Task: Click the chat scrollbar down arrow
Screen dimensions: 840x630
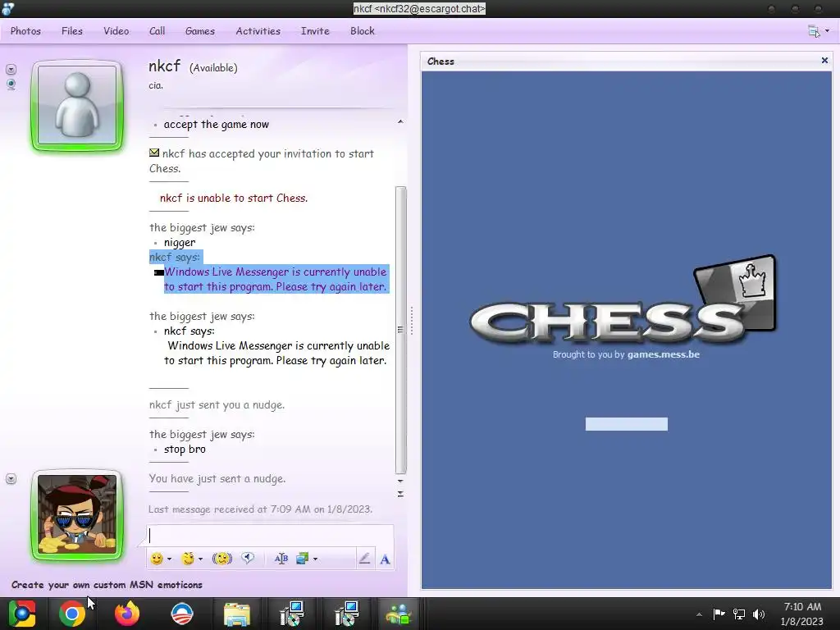Action: pyautogui.click(x=400, y=481)
